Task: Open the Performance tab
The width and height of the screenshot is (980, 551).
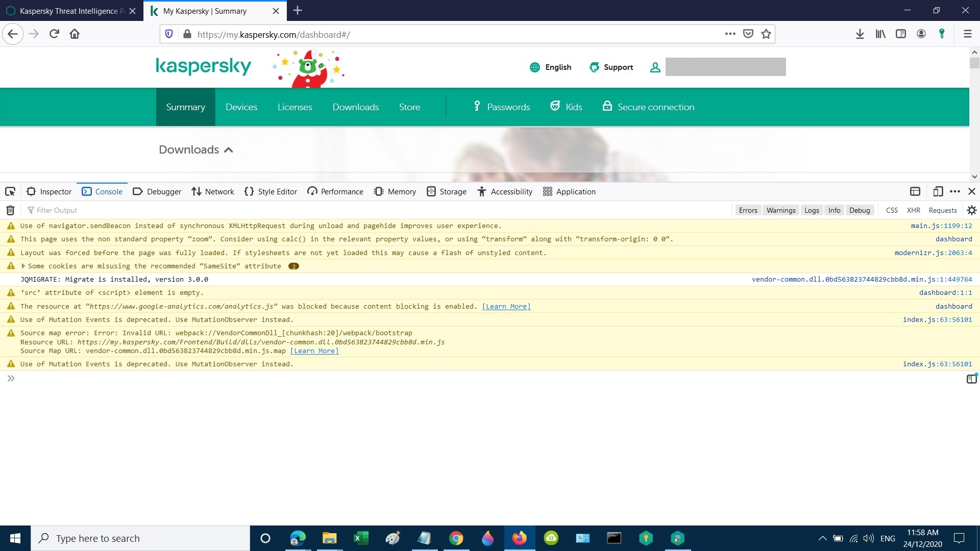Action: [335, 191]
